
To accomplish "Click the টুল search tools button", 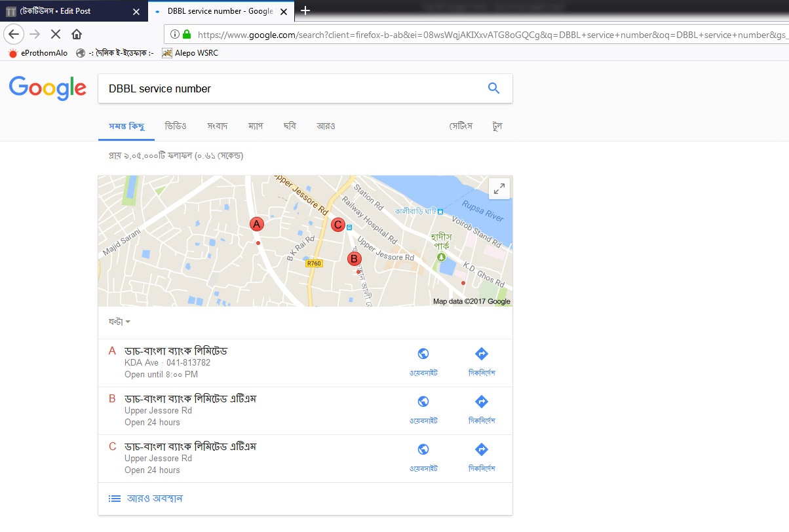I will pos(497,126).
